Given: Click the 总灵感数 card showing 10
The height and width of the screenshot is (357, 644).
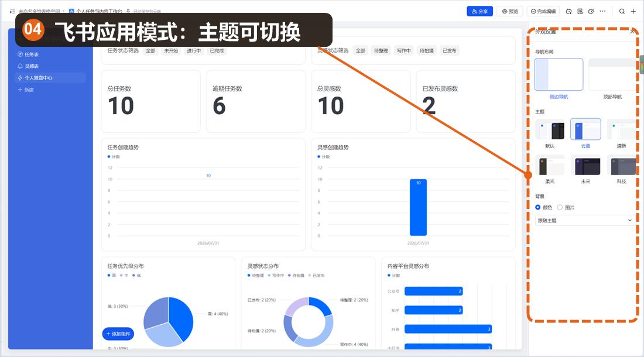Looking at the screenshot, I should coord(361,101).
